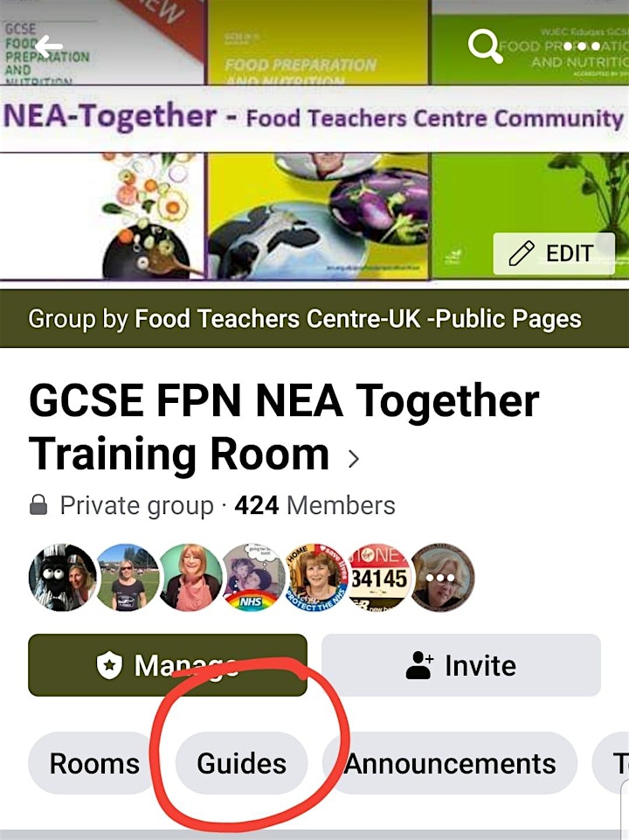Open the Guides tab
This screenshot has width=629, height=840.
pos(241,763)
